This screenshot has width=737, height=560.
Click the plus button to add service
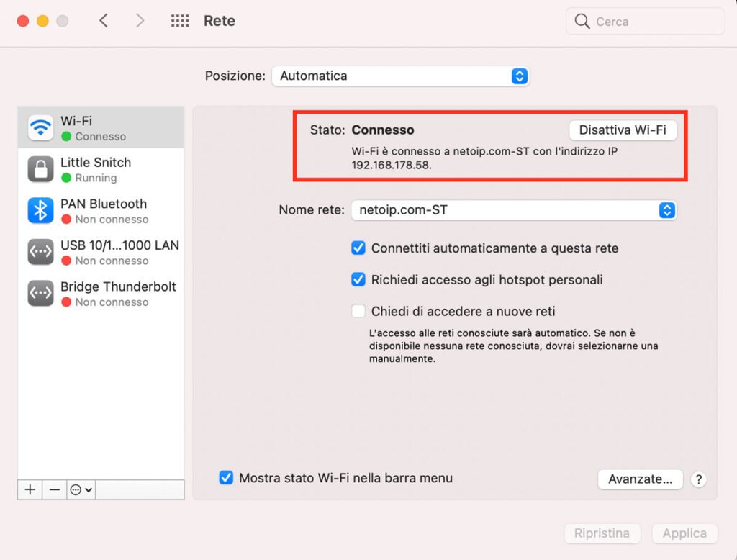point(30,489)
